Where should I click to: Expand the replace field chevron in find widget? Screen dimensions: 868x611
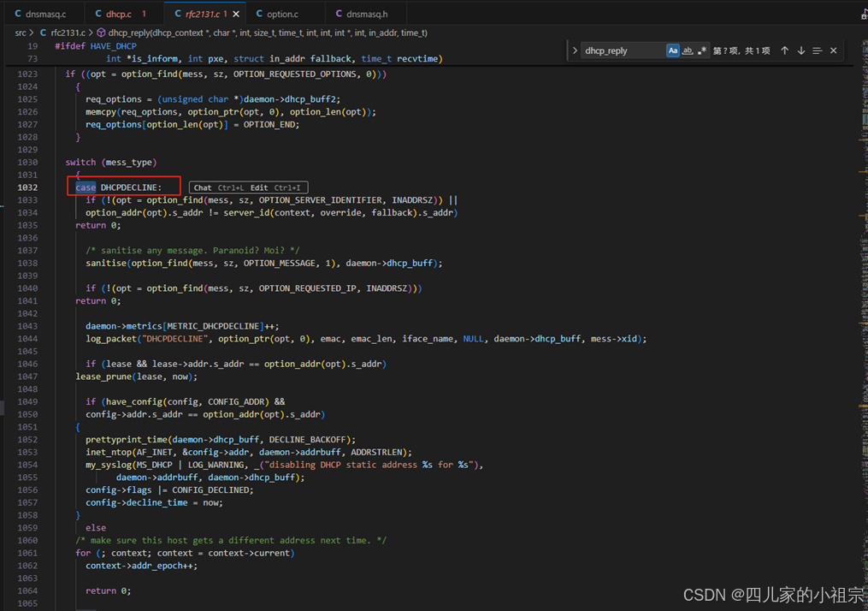[575, 50]
